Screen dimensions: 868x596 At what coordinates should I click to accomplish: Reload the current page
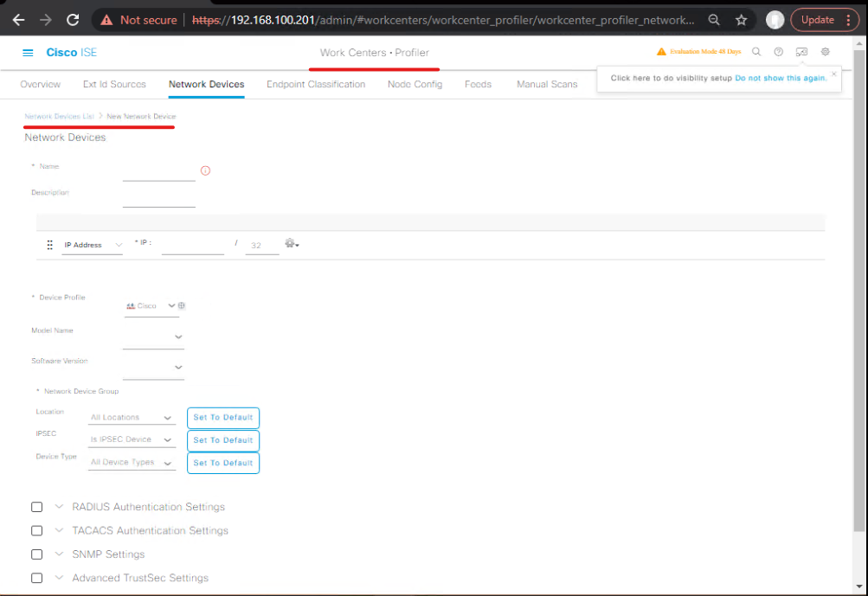(73, 20)
